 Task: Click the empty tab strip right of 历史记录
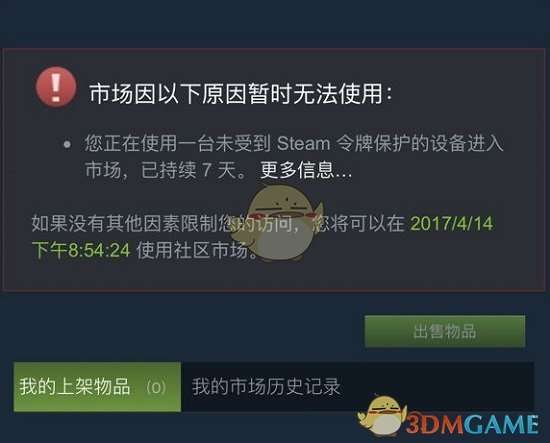click(x=438, y=387)
